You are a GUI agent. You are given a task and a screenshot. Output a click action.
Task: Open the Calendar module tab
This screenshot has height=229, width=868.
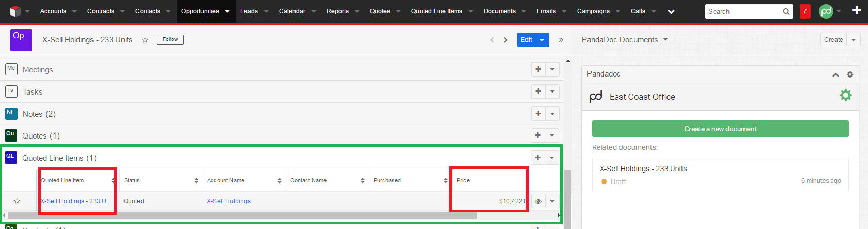(x=292, y=11)
